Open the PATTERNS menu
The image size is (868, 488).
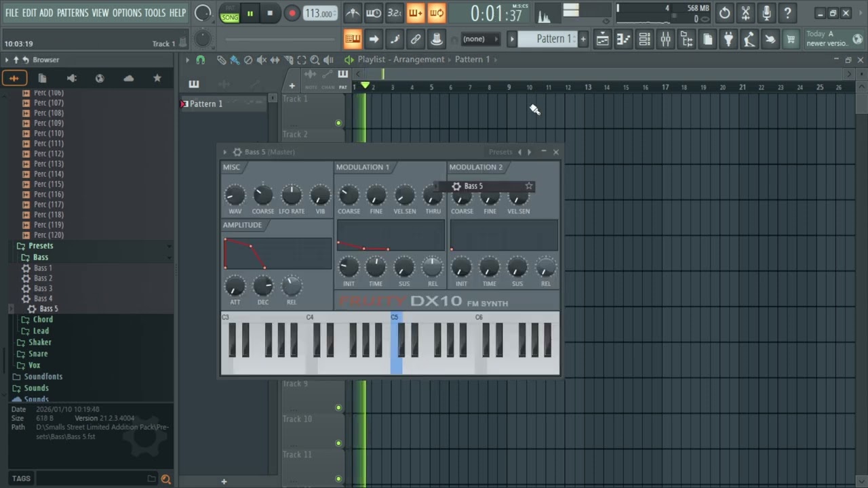(x=73, y=13)
